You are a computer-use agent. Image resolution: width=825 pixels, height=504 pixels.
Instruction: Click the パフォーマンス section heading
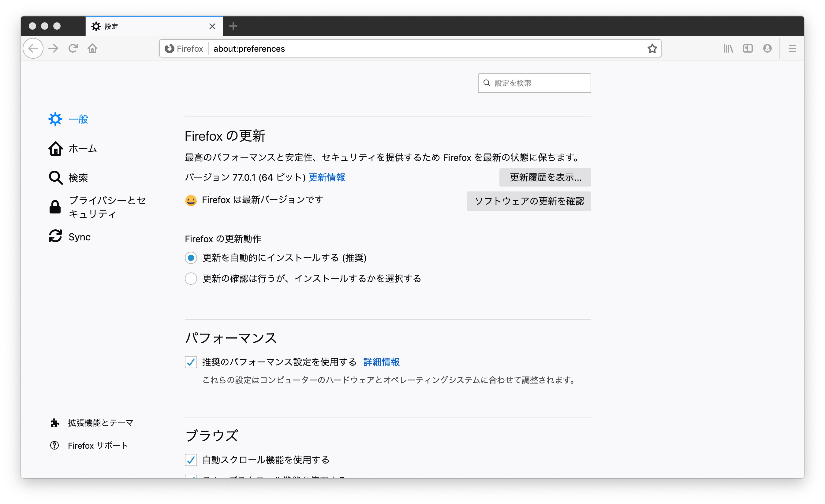click(231, 338)
